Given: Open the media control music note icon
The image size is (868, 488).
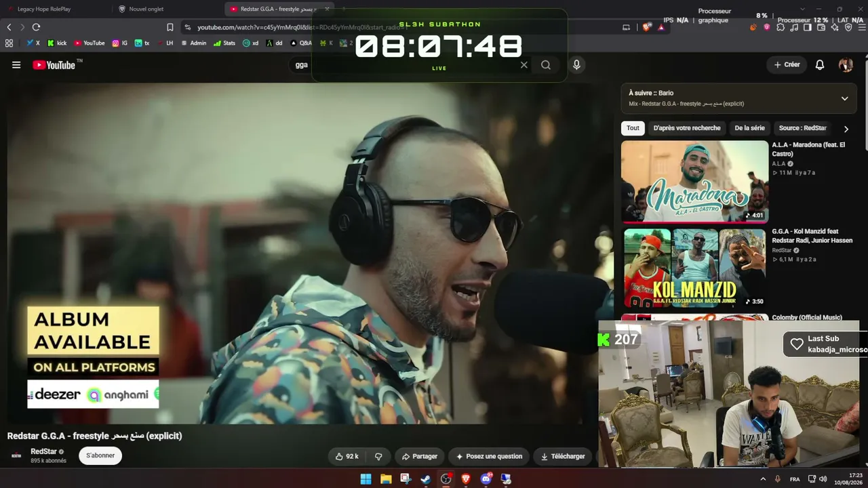Looking at the screenshot, I should [794, 27].
